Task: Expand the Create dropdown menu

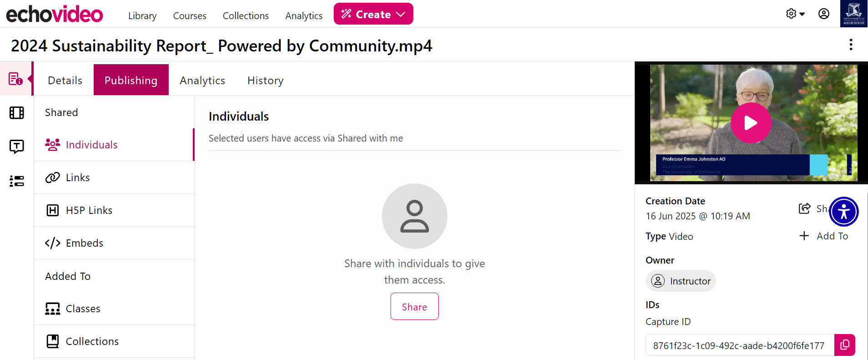Action: click(373, 14)
